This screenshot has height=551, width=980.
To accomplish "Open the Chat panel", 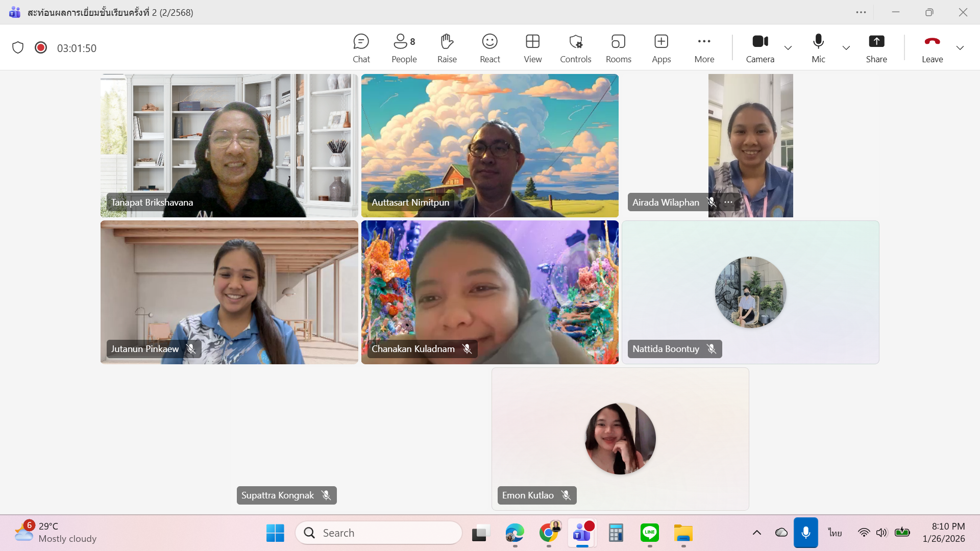I will click(361, 48).
